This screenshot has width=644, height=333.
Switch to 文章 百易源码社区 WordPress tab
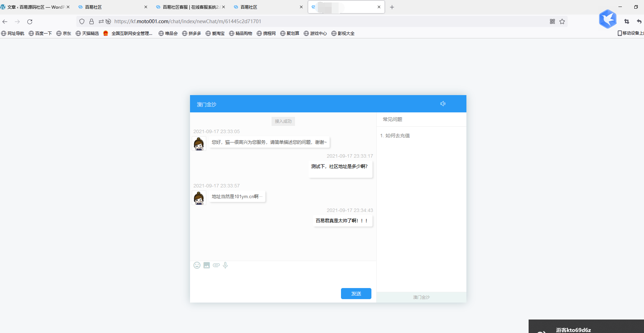tap(35, 7)
